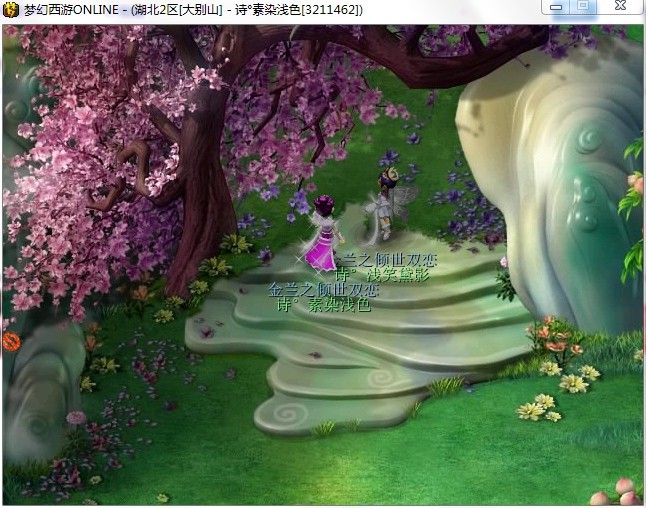
Task: Click the game icon in the title bar
Action: [x=10, y=9]
